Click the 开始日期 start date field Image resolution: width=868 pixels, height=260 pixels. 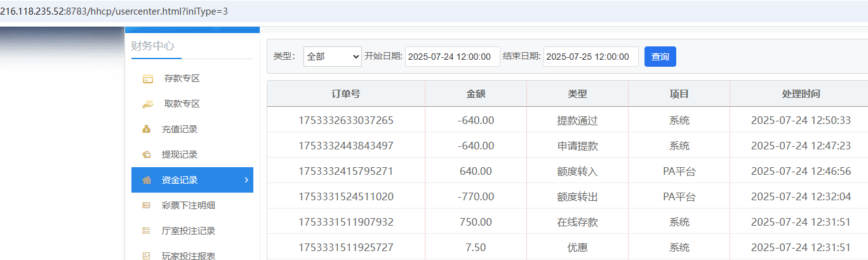click(452, 57)
